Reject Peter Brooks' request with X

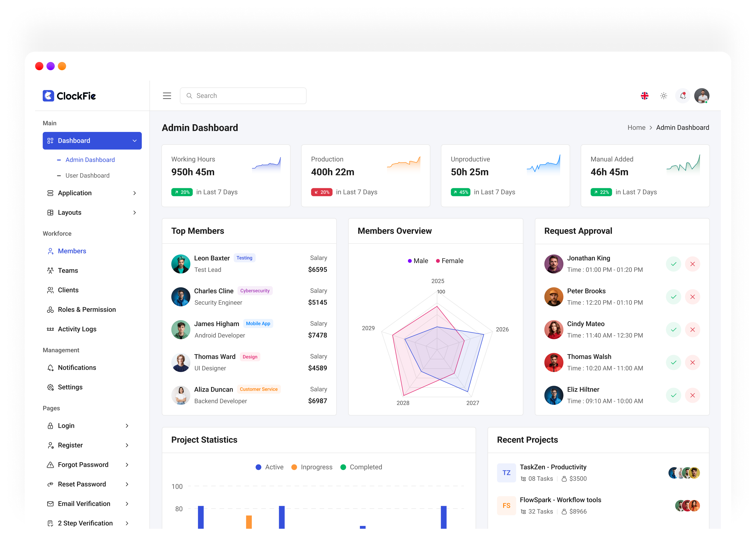coord(692,297)
